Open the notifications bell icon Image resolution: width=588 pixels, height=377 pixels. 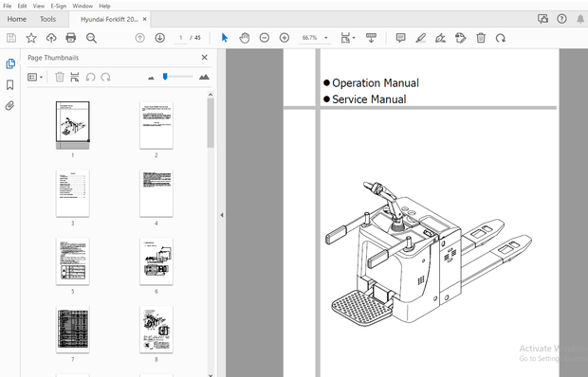(580, 19)
